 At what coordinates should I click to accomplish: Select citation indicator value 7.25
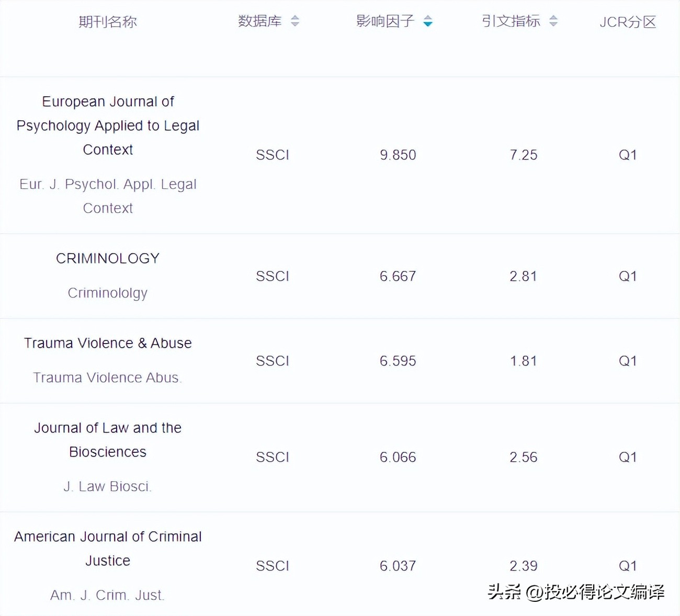pos(524,155)
